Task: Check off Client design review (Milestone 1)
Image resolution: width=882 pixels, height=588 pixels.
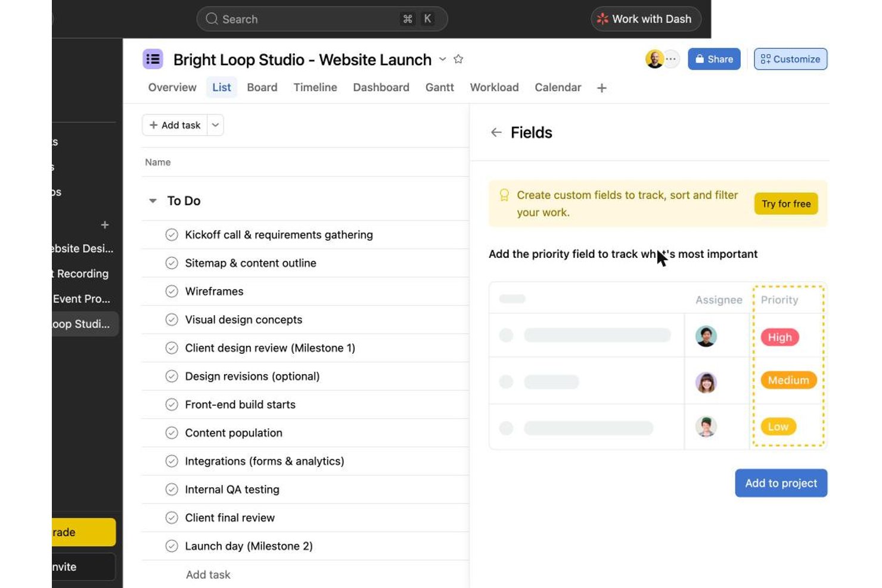Action: [172, 348]
